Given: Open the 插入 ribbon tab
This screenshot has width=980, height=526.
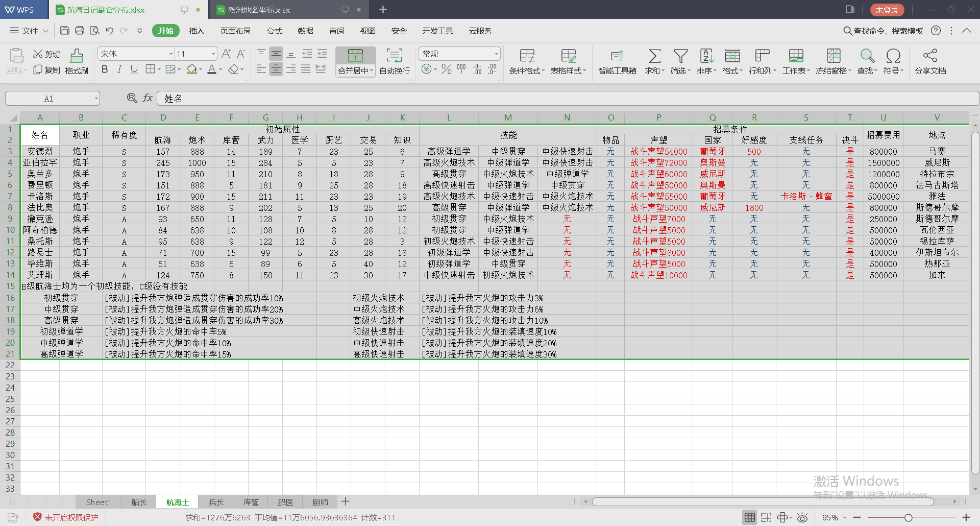Looking at the screenshot, I should [x=197, y=31].
